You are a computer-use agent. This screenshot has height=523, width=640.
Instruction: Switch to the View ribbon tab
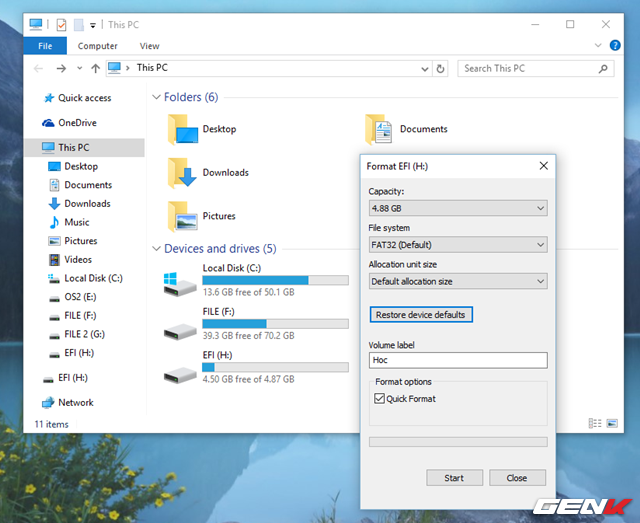point(149,46)
